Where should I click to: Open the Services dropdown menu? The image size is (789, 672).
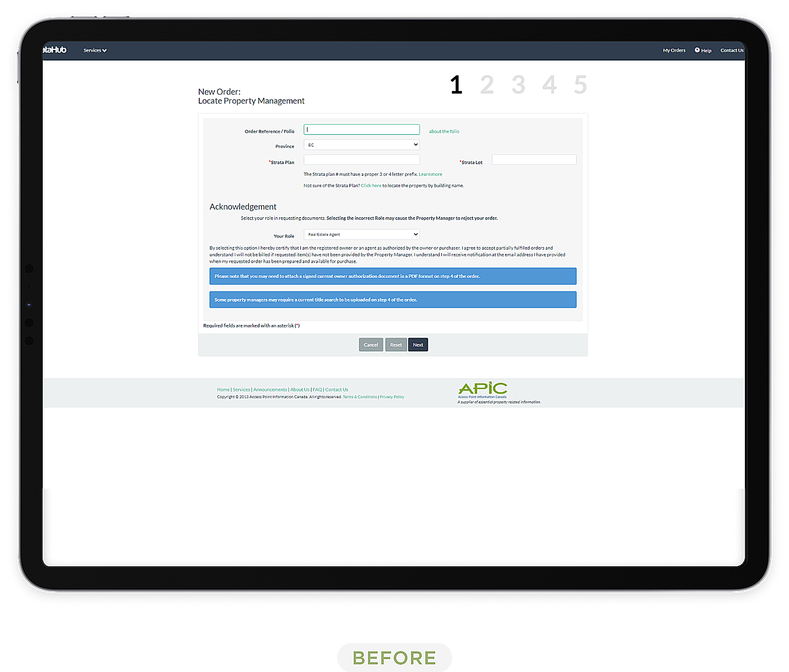pos(95,50)
